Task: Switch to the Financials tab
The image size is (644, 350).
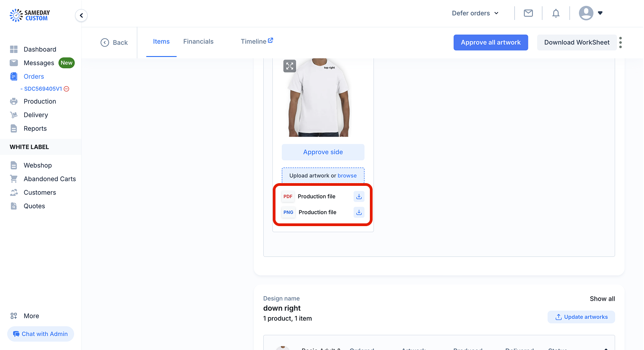Action: point(198,42)
